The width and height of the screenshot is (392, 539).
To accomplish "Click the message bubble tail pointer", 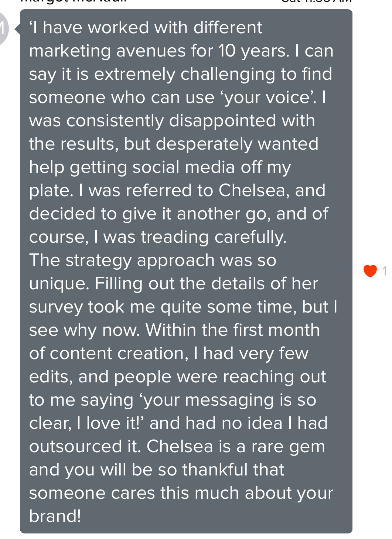I will [17, 29].
